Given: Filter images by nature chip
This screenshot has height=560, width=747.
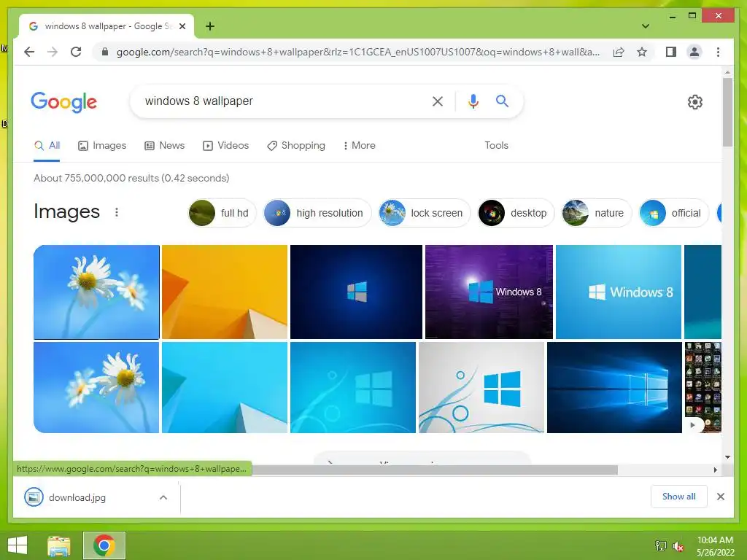Looking at the screenshot, I should (597, 213).
